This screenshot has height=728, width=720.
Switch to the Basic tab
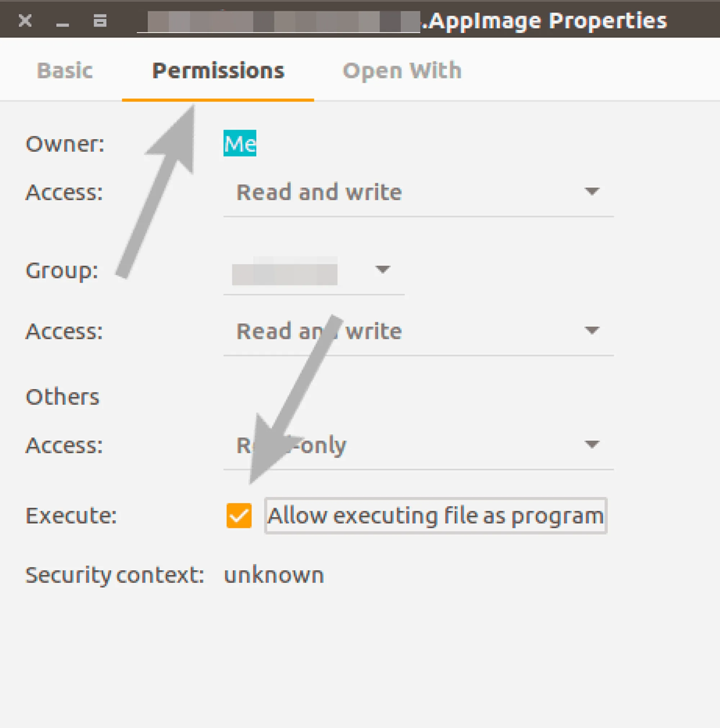pos(65,71)
